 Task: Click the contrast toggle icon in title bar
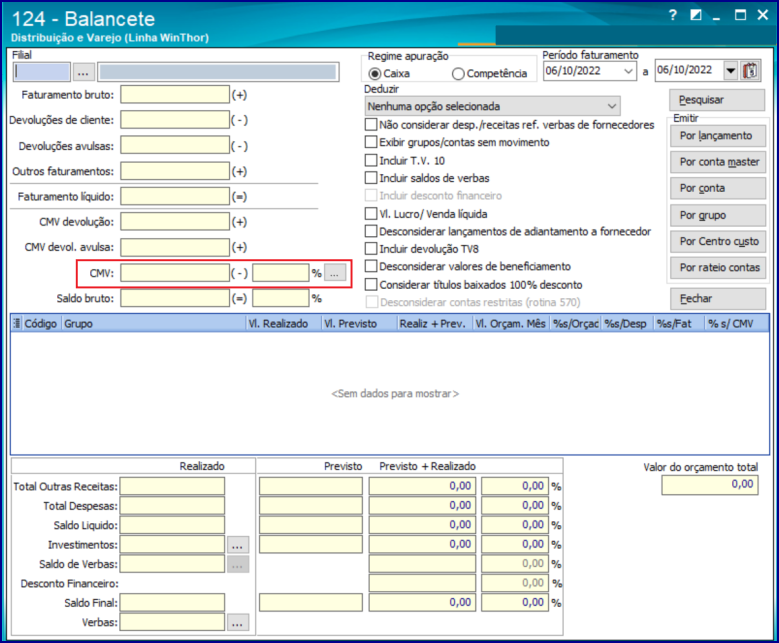tap(696, 15)
